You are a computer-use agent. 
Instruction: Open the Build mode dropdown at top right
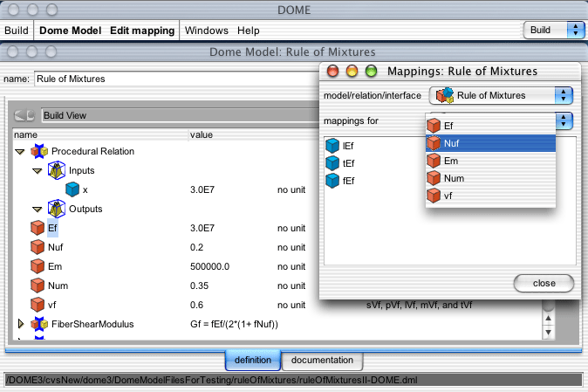[x=554, y=30]
